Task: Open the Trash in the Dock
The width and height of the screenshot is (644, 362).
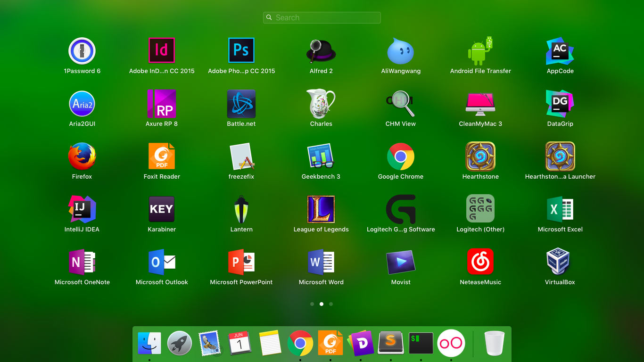Action: 495,343
